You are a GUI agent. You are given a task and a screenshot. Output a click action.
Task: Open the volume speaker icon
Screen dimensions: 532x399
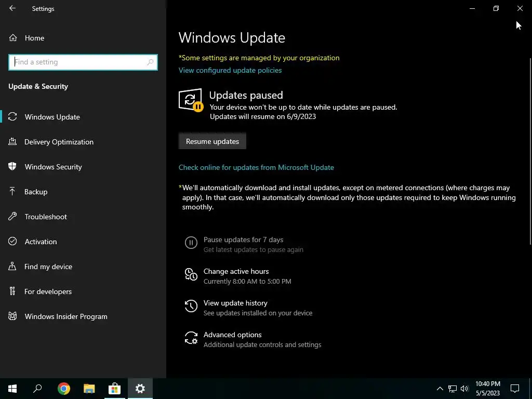pyautogui.click(x=464, y=389)
